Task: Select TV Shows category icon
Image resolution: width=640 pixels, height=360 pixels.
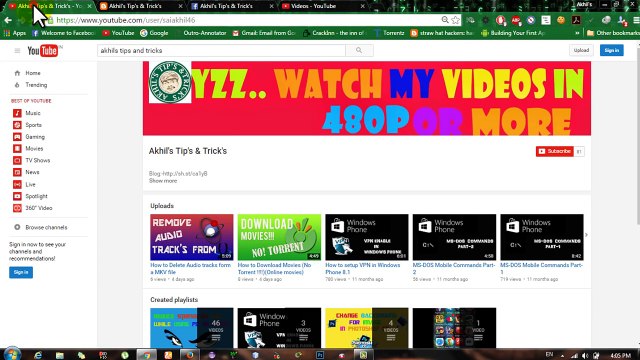Action: click(x=17, y=160)
